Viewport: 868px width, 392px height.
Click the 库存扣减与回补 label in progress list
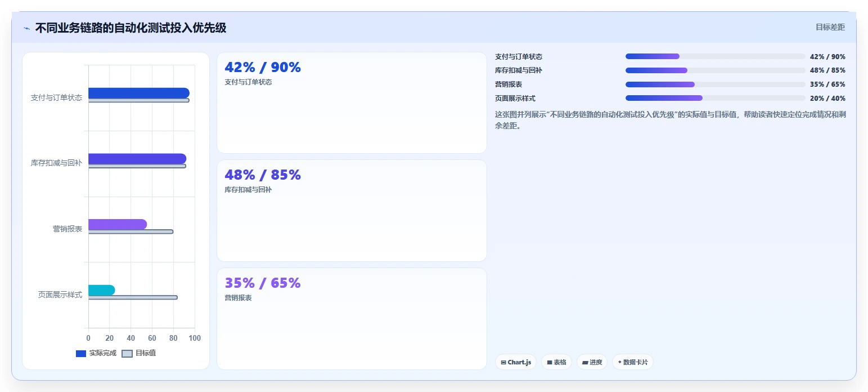519,70
